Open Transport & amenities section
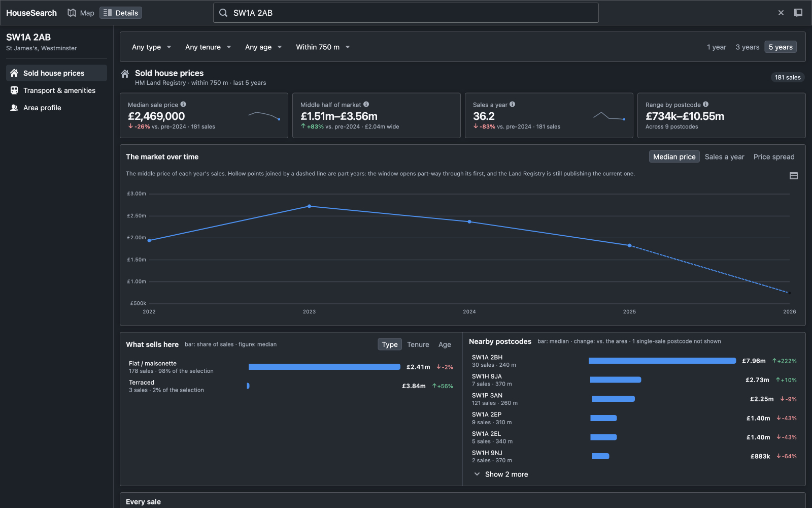Image resolution: width=812 pixels, height=508 pixels. pos(56,90)
